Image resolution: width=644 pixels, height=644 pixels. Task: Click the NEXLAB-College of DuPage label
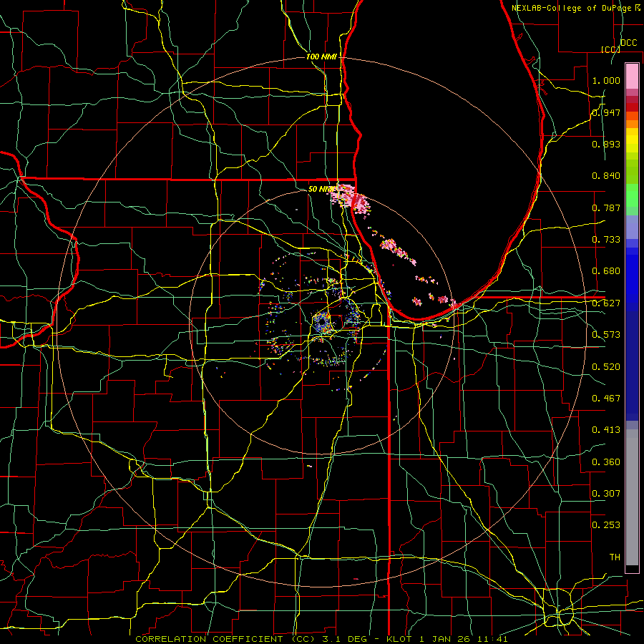571,8
